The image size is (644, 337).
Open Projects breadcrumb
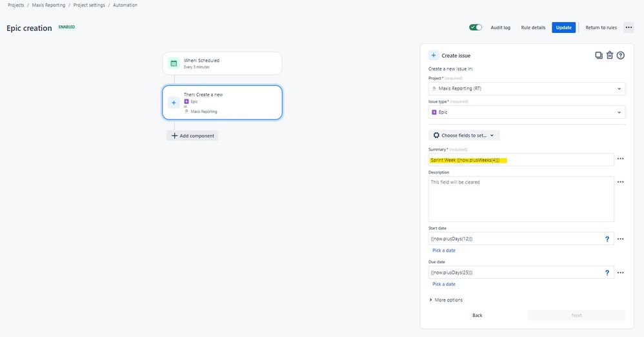16,5
